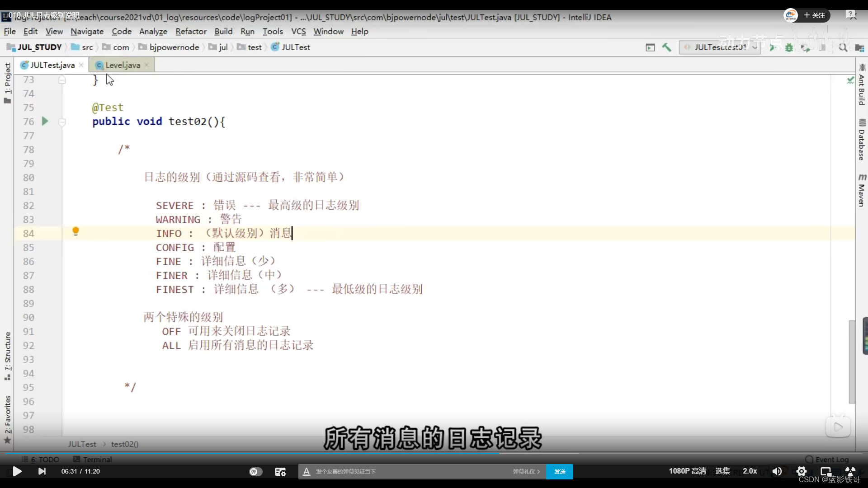Open danmaku text style icon
Image resolution: width=868 pixels, height=488 pixels.
pos(307,471)
